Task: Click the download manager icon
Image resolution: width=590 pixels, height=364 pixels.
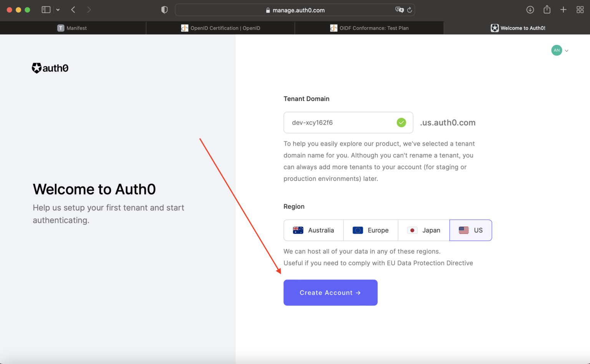Action: tap(530, 10)
